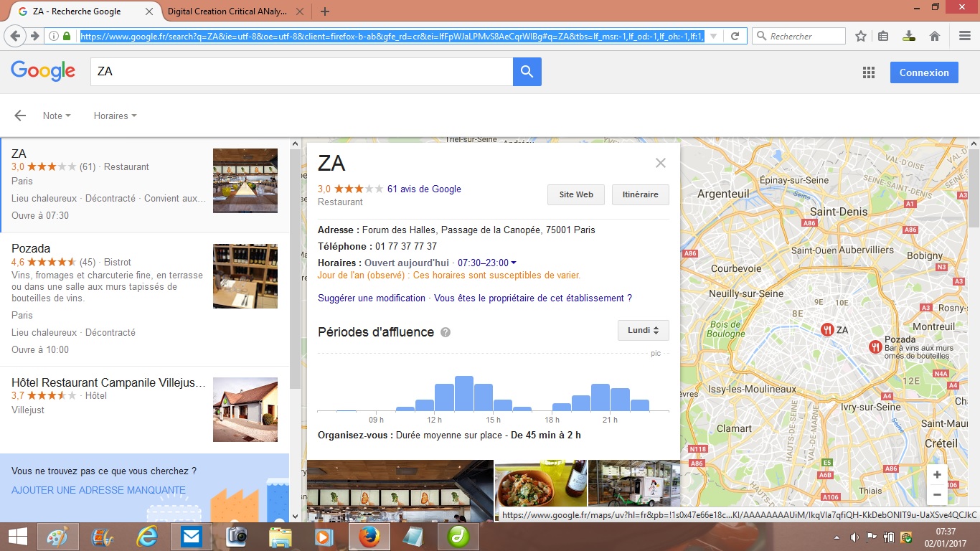Click the Pozada restaurant thumbnail photo
This screenshot has width=980, height=551.
click(245, 276)
